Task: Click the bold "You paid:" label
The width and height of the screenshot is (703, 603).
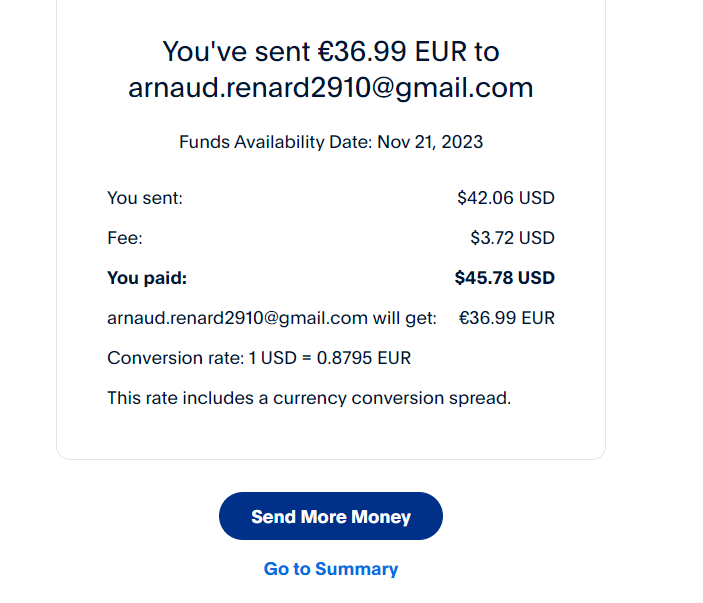Action: tap(147, 278)
